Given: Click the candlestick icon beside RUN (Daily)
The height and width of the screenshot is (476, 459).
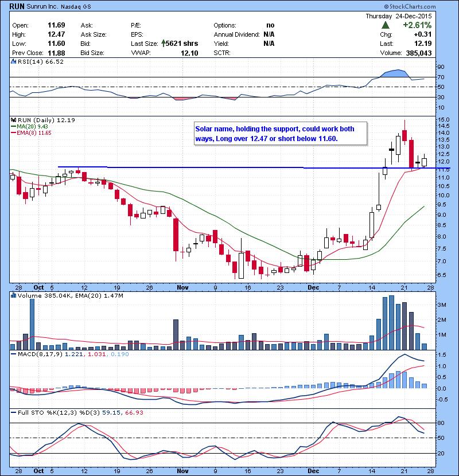Looking at the screenshot, I should (14, 120).
